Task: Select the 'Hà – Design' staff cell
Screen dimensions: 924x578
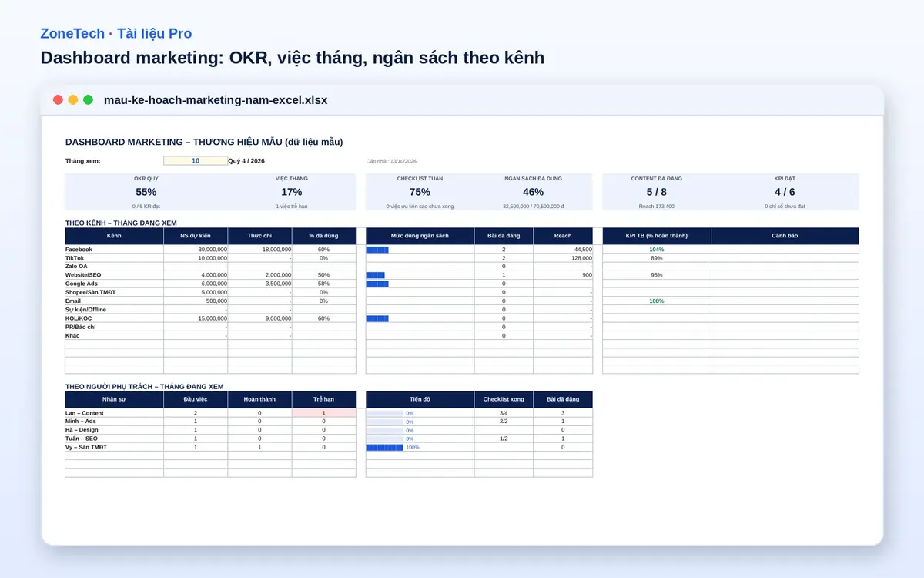Action: [x=114, y=430]
